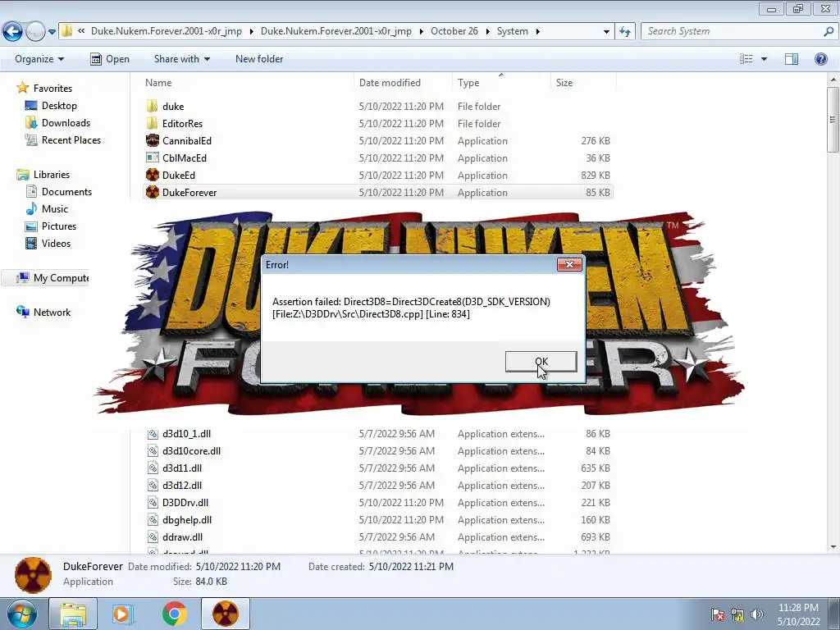This screenshot has height=630, width=840.
Task: Select the d3d10_1.dll file icon
Action: pos(153,434)
